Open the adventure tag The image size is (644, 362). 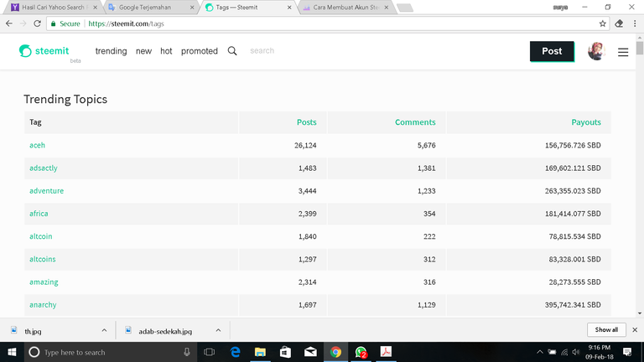click(46, 190)
